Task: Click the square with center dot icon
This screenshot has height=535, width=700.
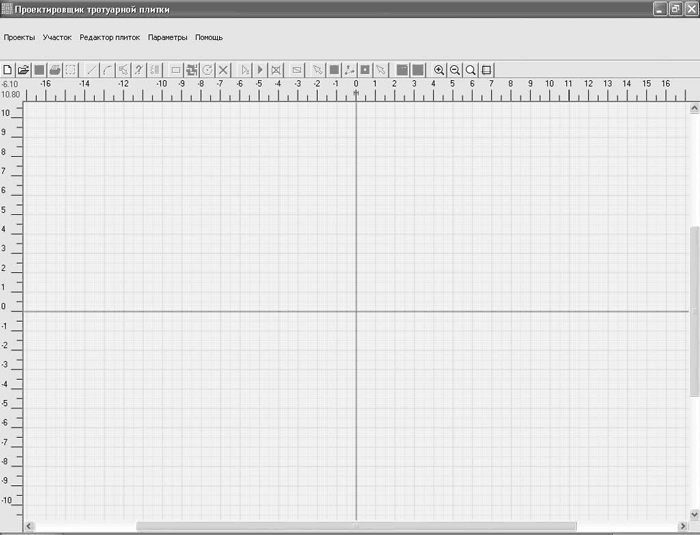Action: point(365,70)
